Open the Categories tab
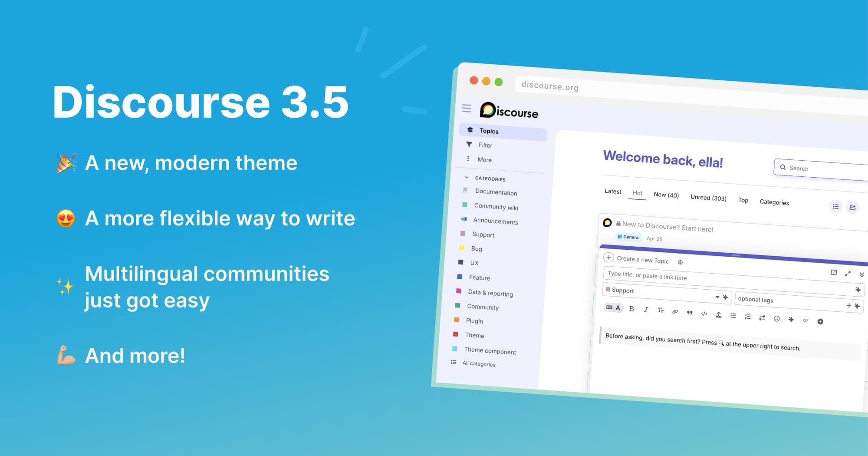This screenshot has width=868, height=456. click(774, 202)
